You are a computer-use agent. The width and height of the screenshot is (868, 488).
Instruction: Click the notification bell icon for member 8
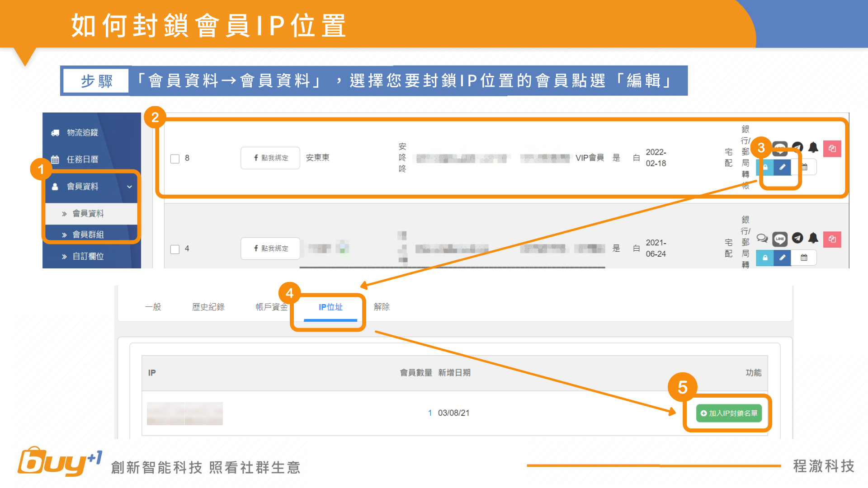[x=813, y=147]
